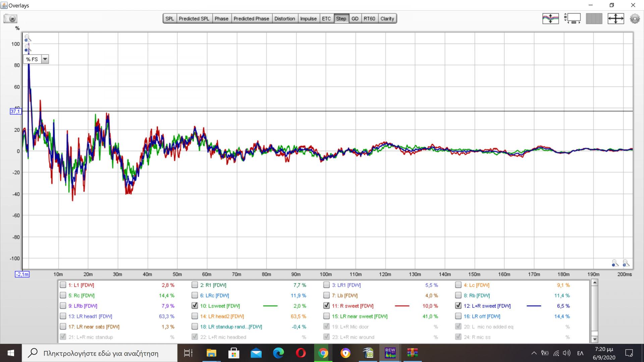Enable the 1: L1 trace checkbox
Viewport: 644px width, 362px height.
click(x=63, y=285)
